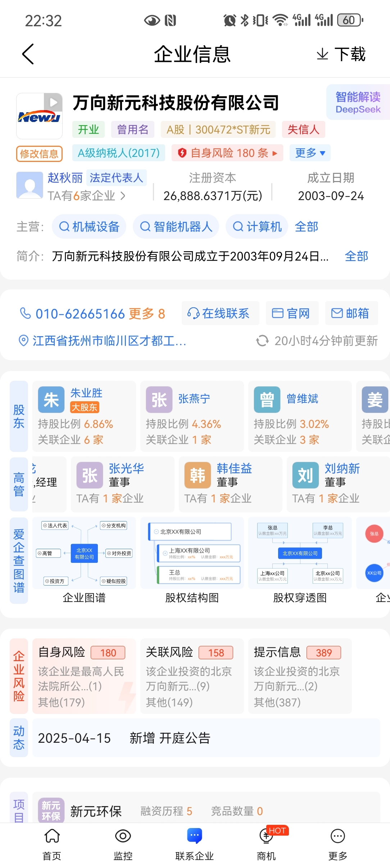Open director 韩佳益 card
Viewport: 390px width, 868px height.
tap(230, 484)
